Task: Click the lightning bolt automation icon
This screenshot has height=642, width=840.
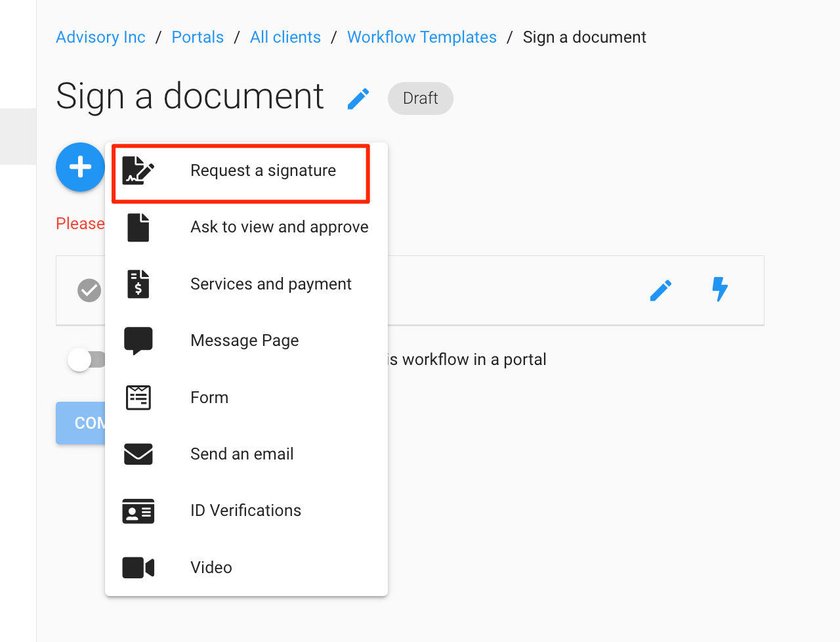Action: pos(720,289)
